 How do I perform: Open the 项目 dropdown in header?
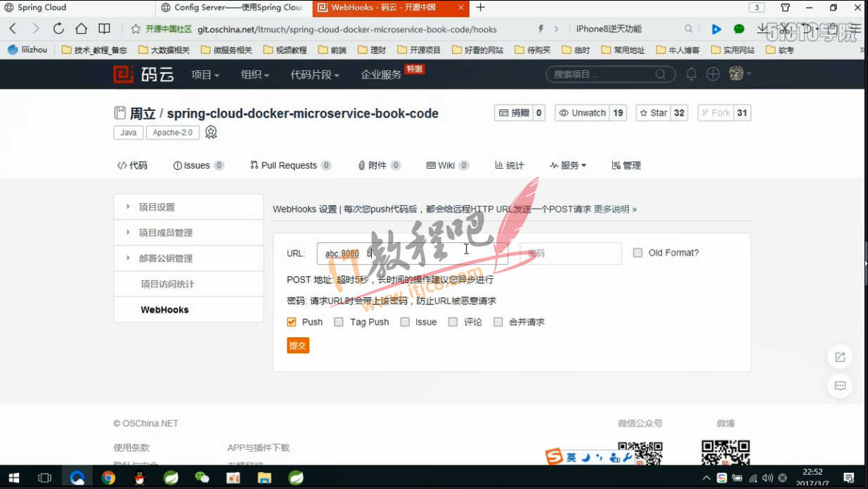pyautogui.click(x=205, y=74)
